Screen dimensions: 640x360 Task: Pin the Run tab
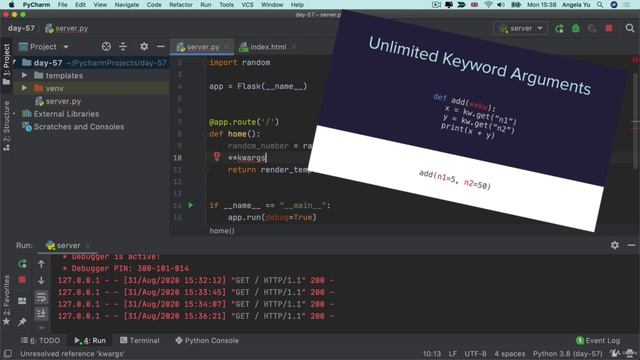pyautogui.click(x=22, y=322)
